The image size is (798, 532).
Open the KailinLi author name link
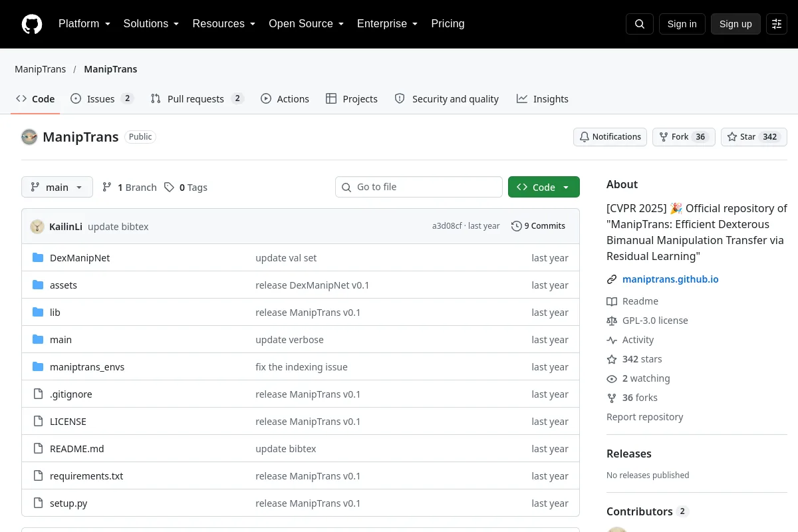(66, 227)
